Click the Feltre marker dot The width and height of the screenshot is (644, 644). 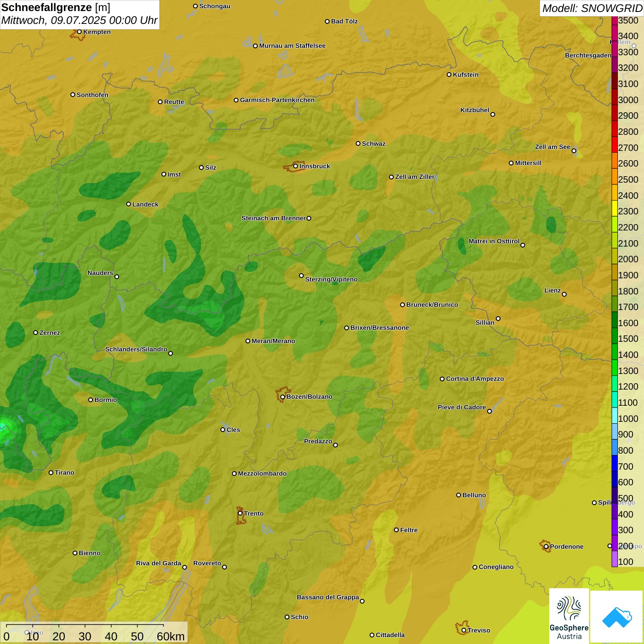(397, 530)
